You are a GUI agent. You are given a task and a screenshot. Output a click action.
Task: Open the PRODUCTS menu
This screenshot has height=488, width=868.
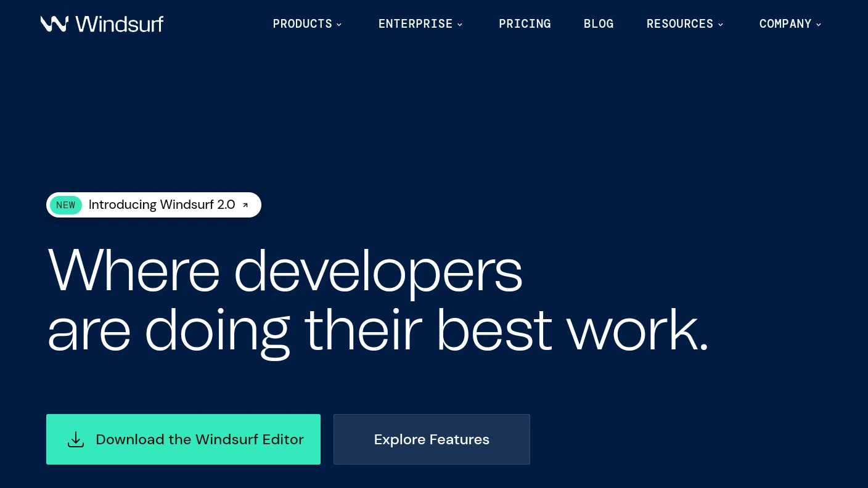[308, 24]
